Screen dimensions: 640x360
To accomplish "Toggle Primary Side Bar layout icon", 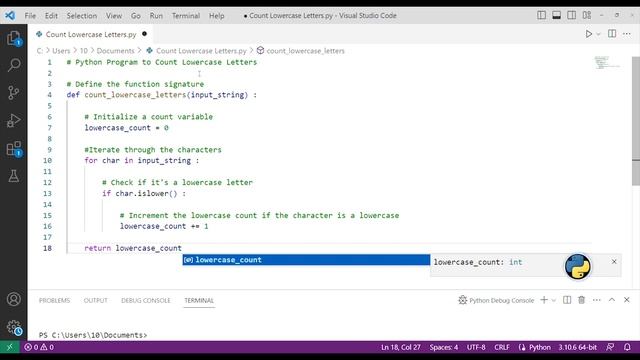I will (541, 16).
